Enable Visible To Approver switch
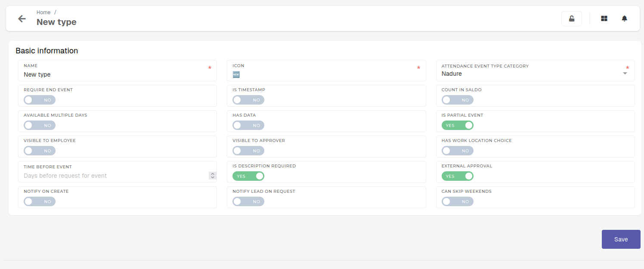 (x=248, y=151)
